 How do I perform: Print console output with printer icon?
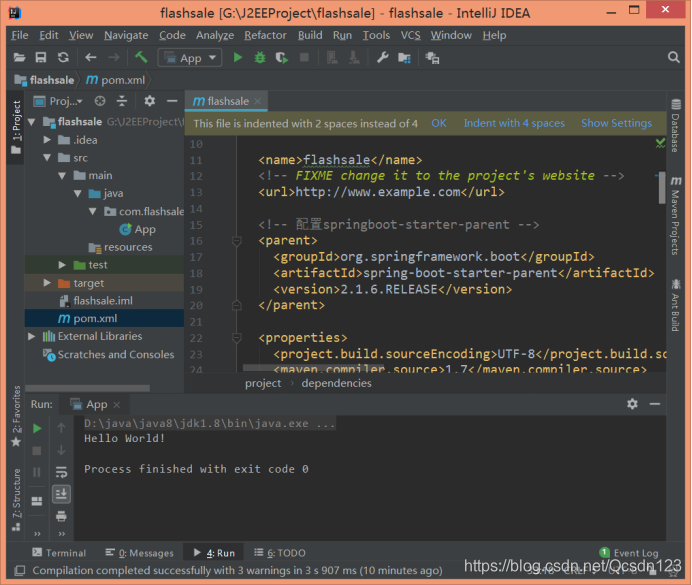point(61,516)
